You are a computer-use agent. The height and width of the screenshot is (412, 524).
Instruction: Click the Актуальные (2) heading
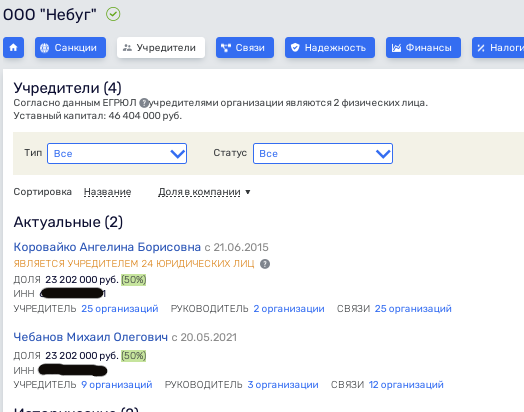(68, 222)
